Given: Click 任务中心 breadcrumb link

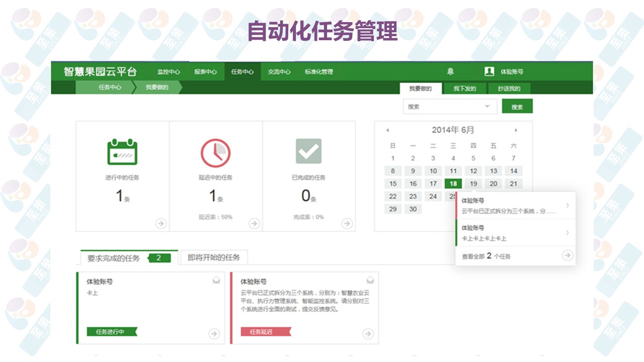Looking at the screenshot, I should pos(110,87).
